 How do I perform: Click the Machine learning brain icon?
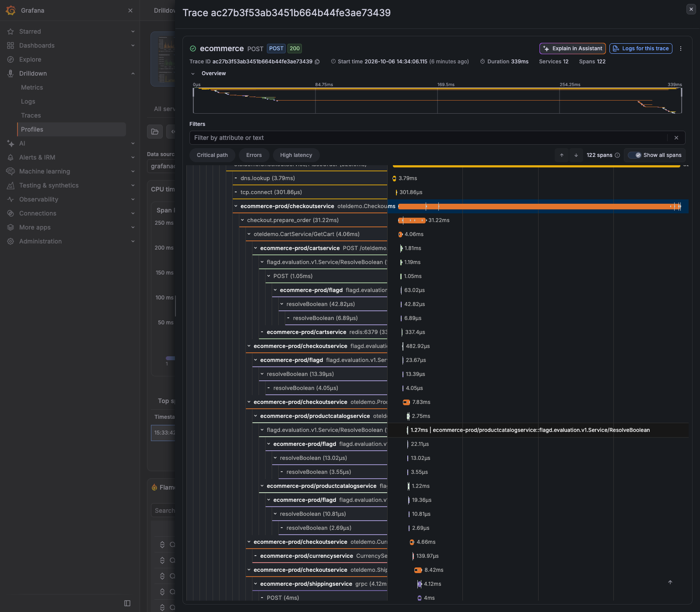pyautogui.click(x=10, y=171)
